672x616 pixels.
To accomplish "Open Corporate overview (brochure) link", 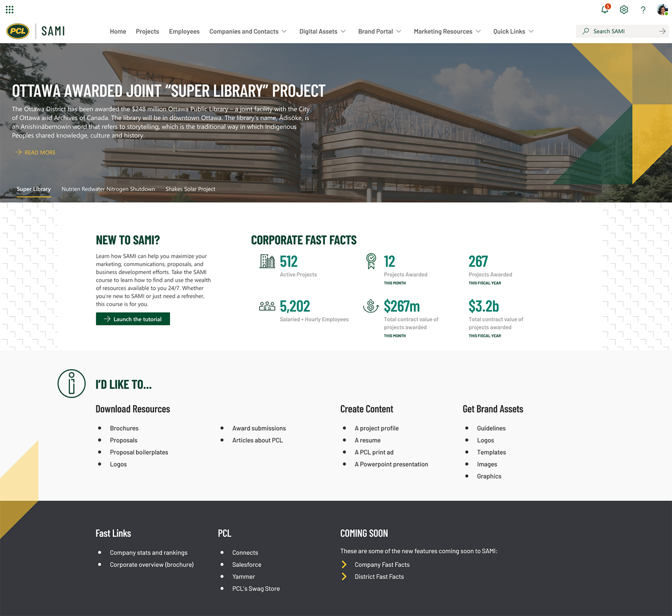I will tap(152, 565).
